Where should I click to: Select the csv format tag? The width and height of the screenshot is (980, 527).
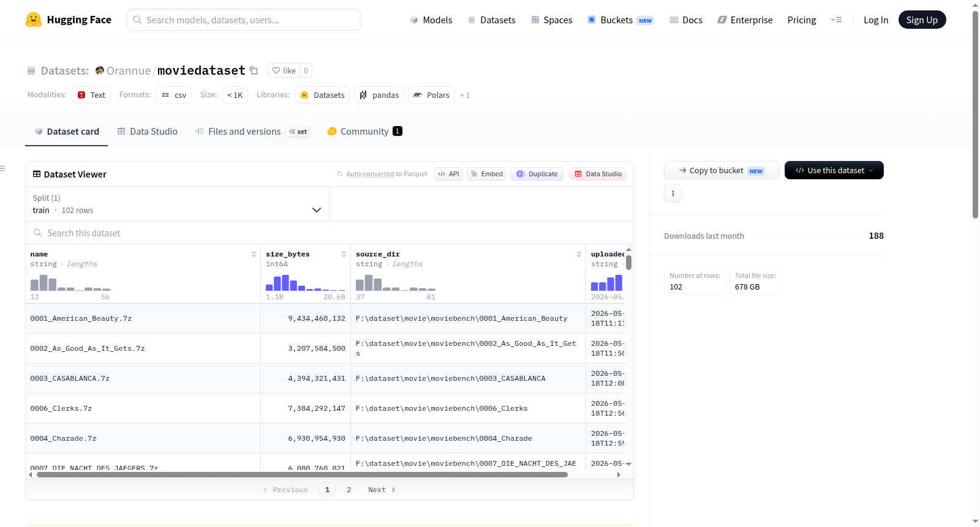(174, 95)
